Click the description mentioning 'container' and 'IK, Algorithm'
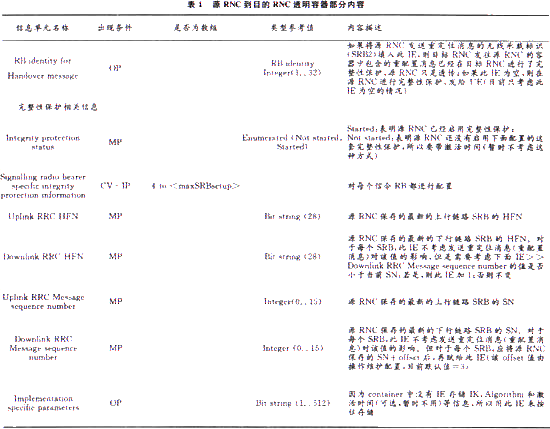The height and width of the screenshot is (429, 550). click(x=446, y=403)
